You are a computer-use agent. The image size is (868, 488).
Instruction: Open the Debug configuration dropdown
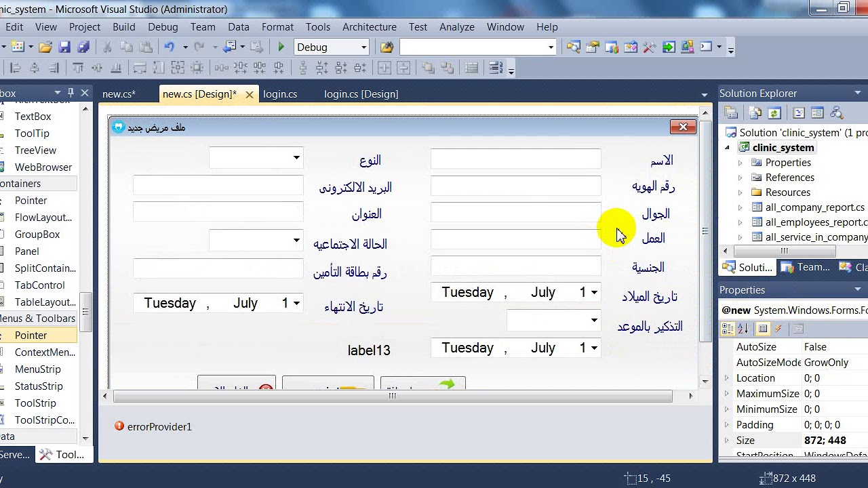point(363,47)
